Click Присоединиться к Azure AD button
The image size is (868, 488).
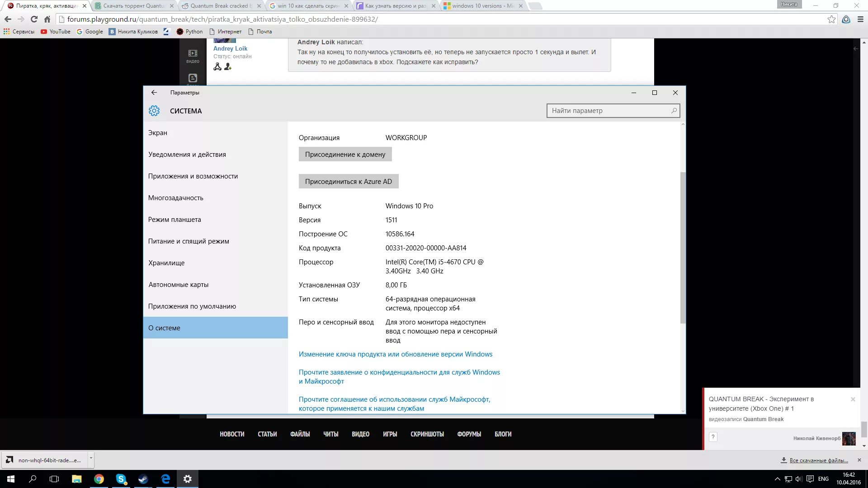[x=348, y=181]
